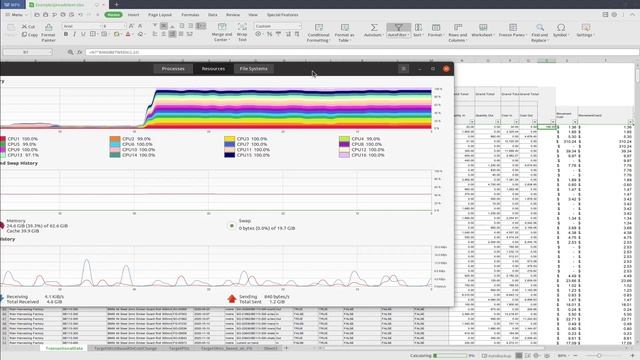Image resolution: width=640 pixels, height=360 pixels.
Task: Switch to the Home ribbon tab
Action: click(113, 15)
